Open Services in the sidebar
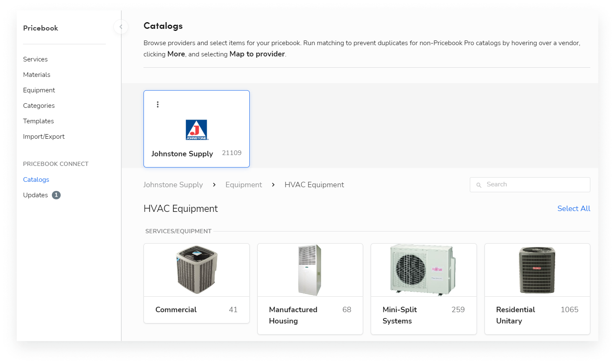Viewport: 615px width, 364px height. 36,59
